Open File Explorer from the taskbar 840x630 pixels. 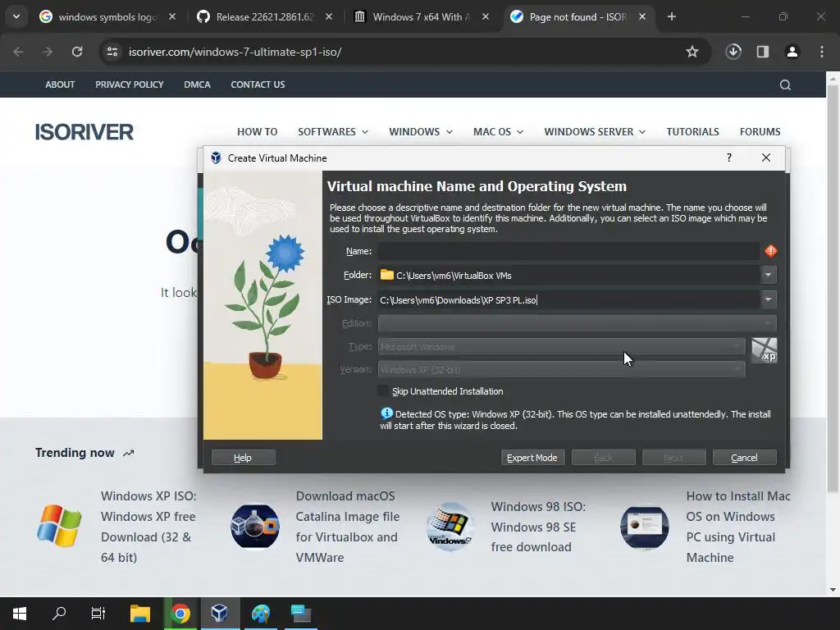[140, 614]
